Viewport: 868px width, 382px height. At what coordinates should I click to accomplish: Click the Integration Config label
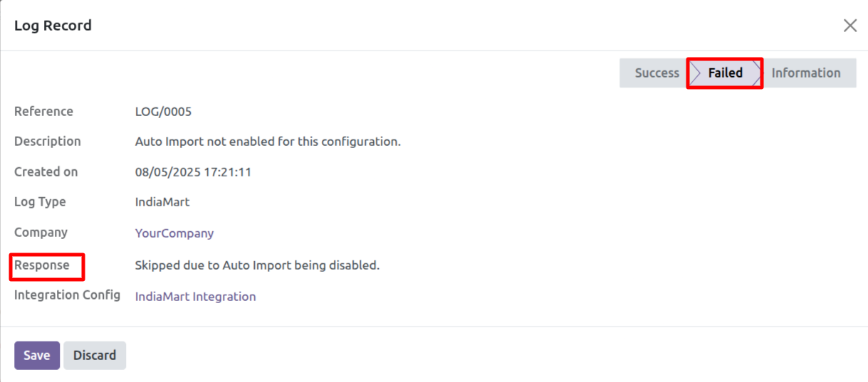coord(67,295)
